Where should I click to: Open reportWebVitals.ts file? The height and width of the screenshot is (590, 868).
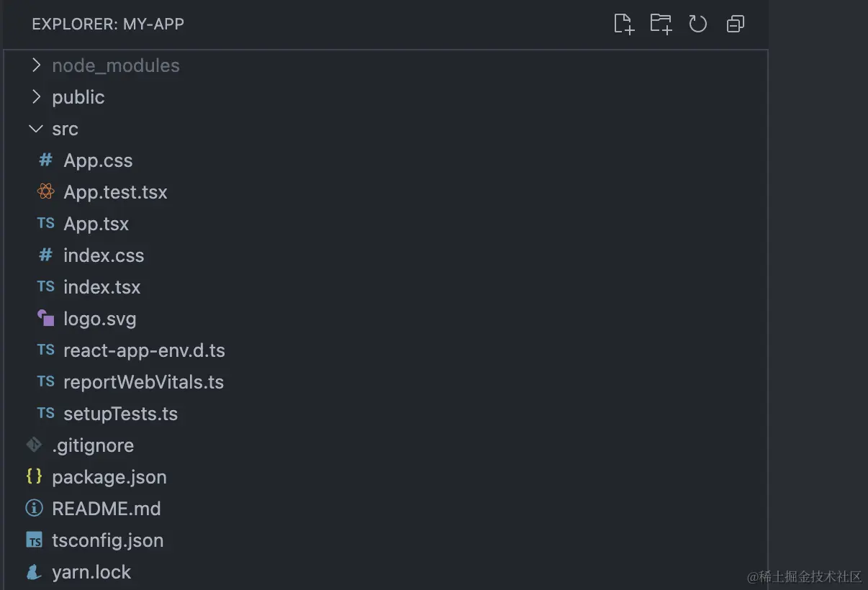(143, 382)
